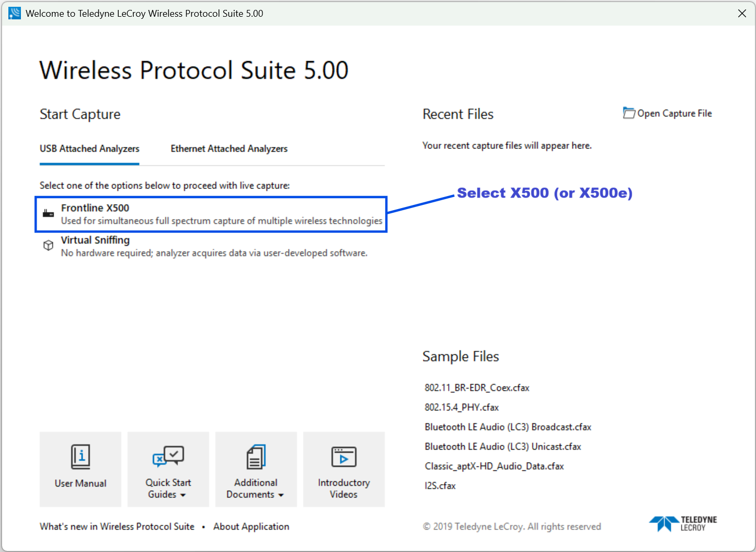Click the Quick Start Guides chat icon
The width and height of the screenshot is (756, 552).
click(x=168, y=456)
